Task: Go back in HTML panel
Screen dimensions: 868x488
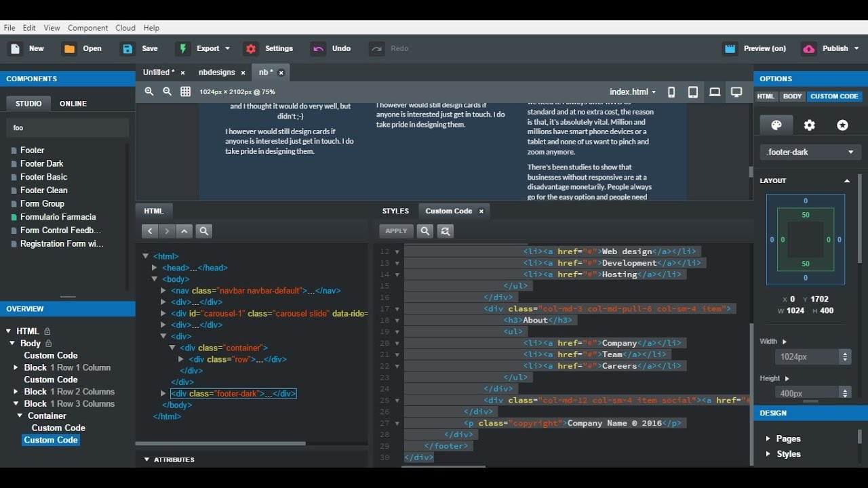Action: (150, 231)
